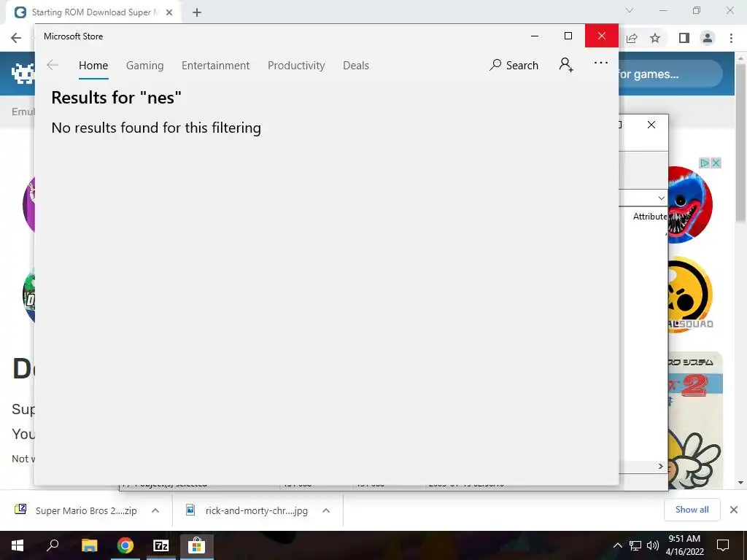Close the Chrome downloads bar
747x560 pixels.
[734, 510]
